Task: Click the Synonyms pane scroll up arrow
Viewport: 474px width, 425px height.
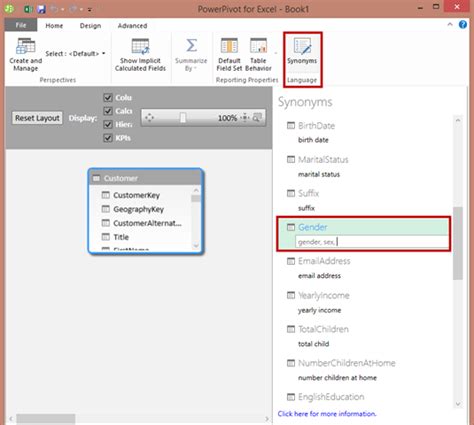Action: [458, 120]
